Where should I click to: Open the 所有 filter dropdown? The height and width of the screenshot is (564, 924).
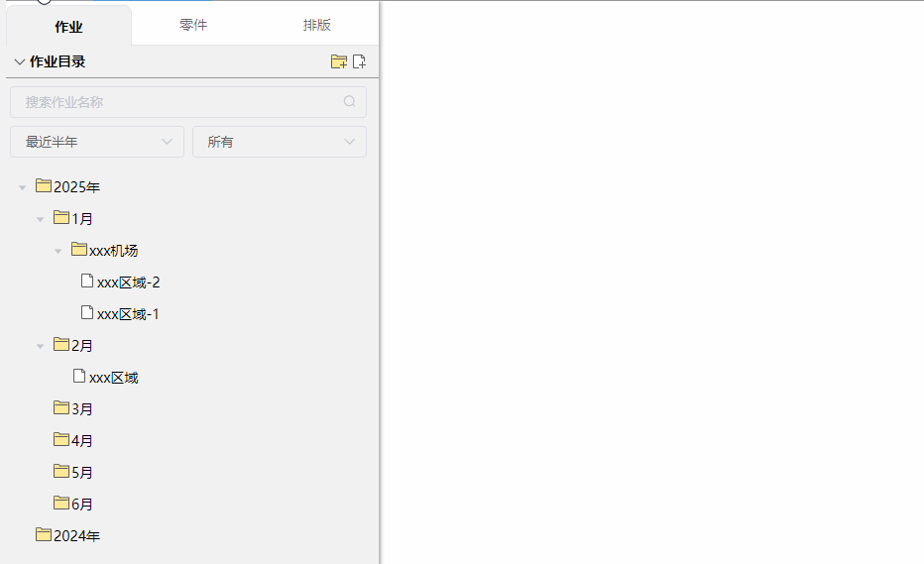point(280,142)
